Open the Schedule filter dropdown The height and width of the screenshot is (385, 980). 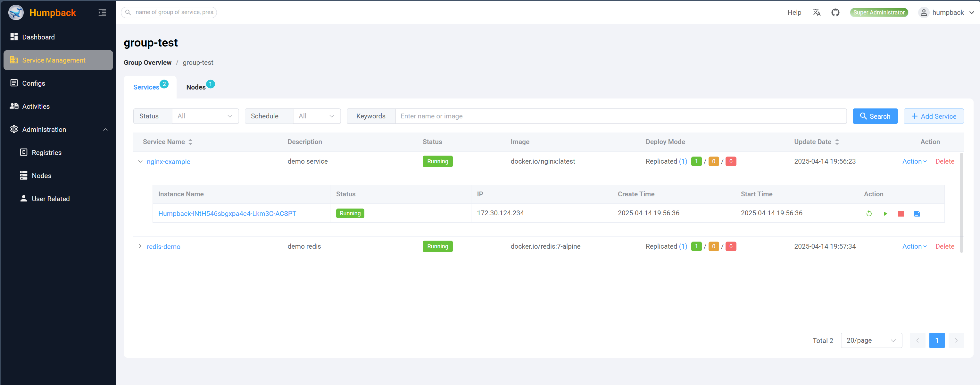click(x=317, y=116)
